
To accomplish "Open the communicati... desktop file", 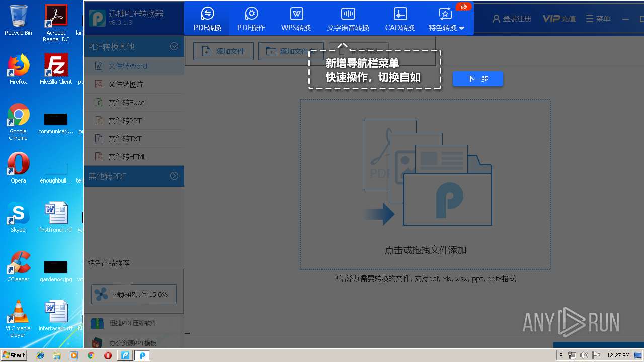I will click(x=56, y=123).
